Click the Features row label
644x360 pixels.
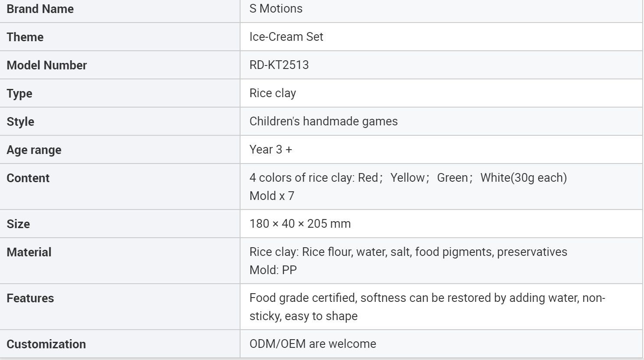pos(30,298)
